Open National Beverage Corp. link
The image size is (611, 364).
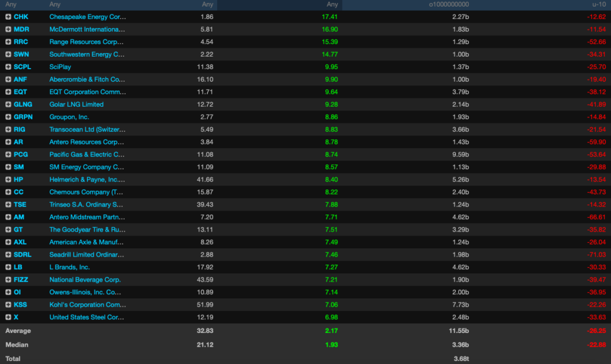click(x=85, y=279)
